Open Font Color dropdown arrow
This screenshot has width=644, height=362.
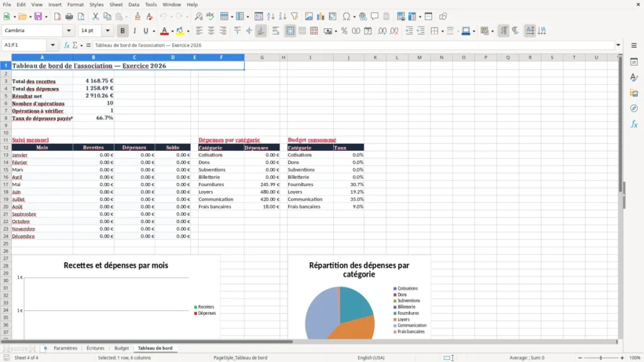172,31
